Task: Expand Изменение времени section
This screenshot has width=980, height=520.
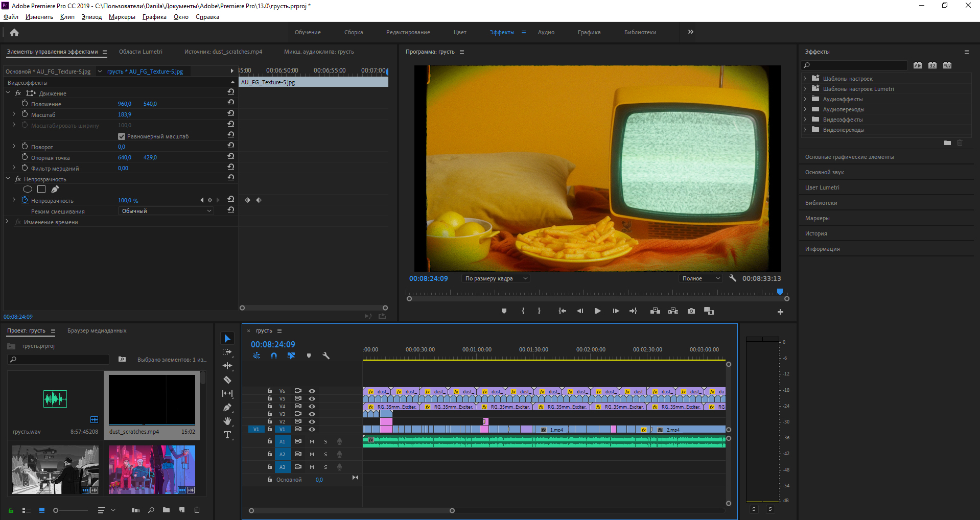Action: 7,222
